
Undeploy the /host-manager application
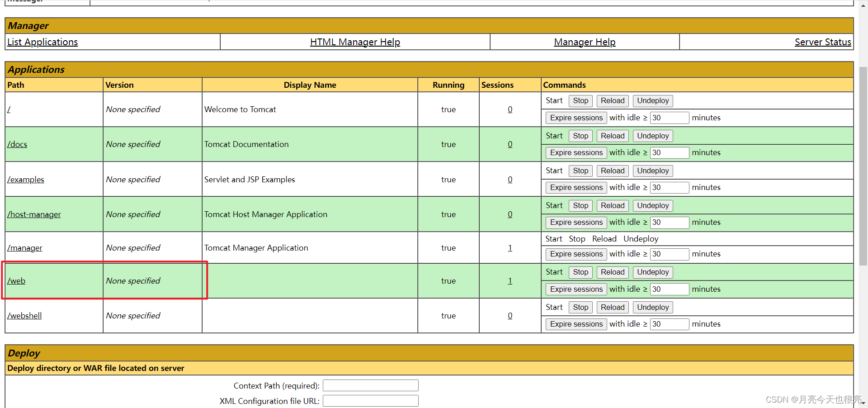(x=653, y=206)
